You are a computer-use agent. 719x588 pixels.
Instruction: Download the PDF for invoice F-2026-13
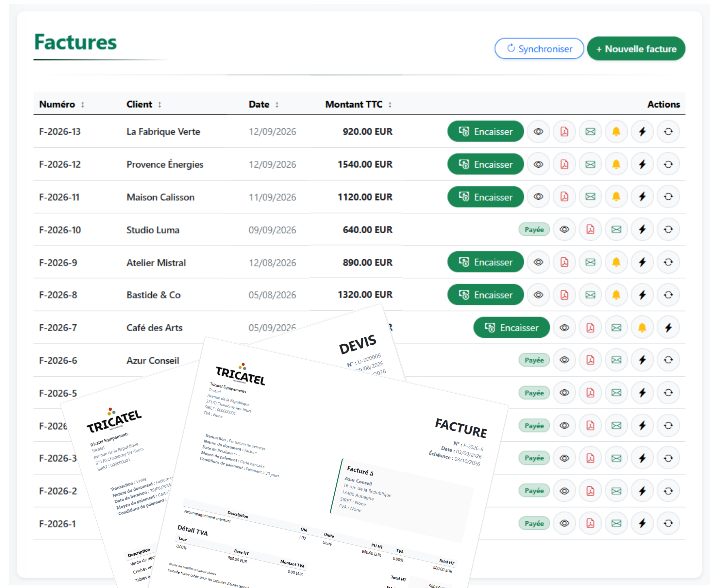click(564, 131)
